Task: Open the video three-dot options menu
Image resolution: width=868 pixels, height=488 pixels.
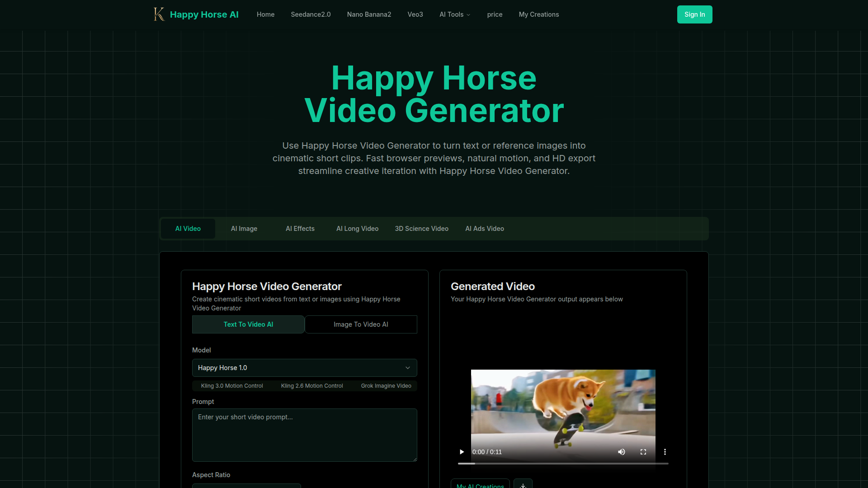Action: (665, 452)
